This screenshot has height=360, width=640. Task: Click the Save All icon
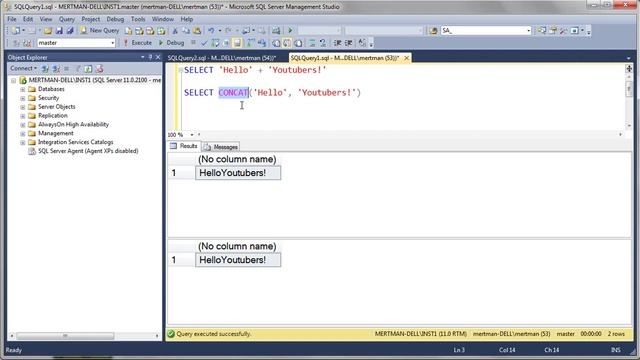pos(70,31)
